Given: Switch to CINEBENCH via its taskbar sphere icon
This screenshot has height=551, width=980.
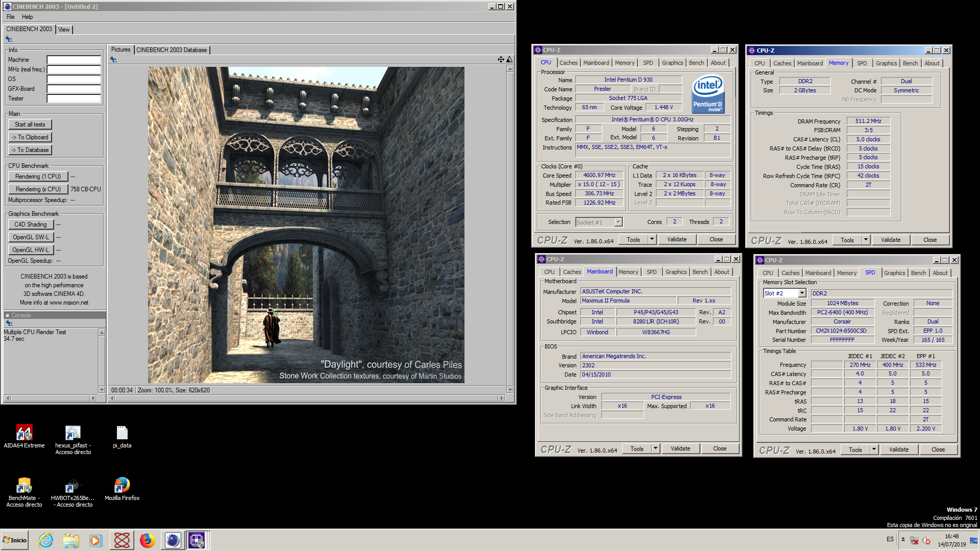Looking at the screenshot, I should (173, 540).
